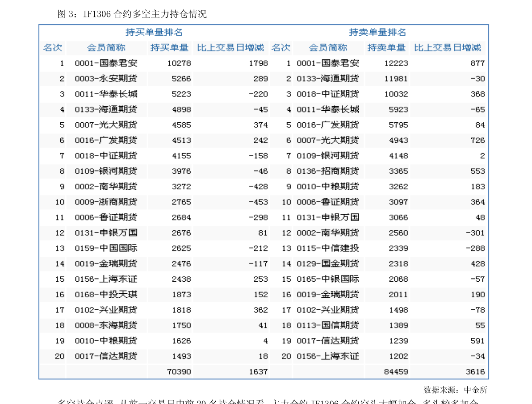Select sell change total 3616

pos(475,372)
